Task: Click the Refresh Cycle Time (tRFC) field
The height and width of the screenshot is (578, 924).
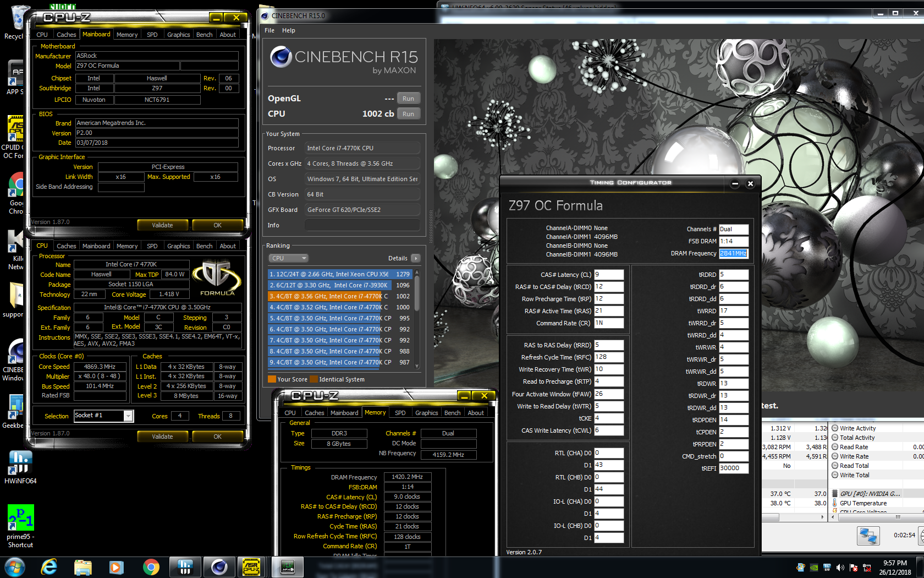Action: (x=609, y=357)
